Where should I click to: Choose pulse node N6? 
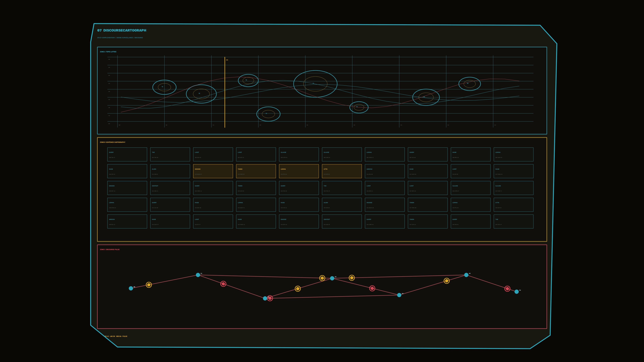(x=517, y=292)
